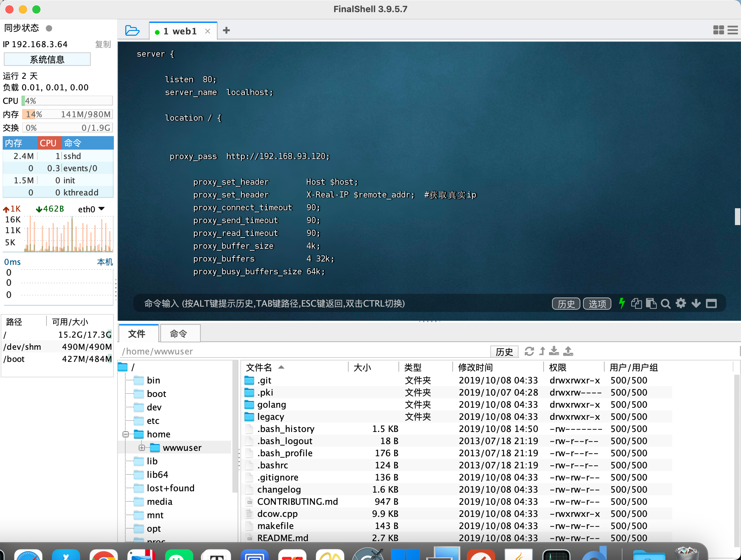The height and width of the screenshot is (560, 741).
Task: Collapse the home folder tree node
Action: tap(126, 434)
